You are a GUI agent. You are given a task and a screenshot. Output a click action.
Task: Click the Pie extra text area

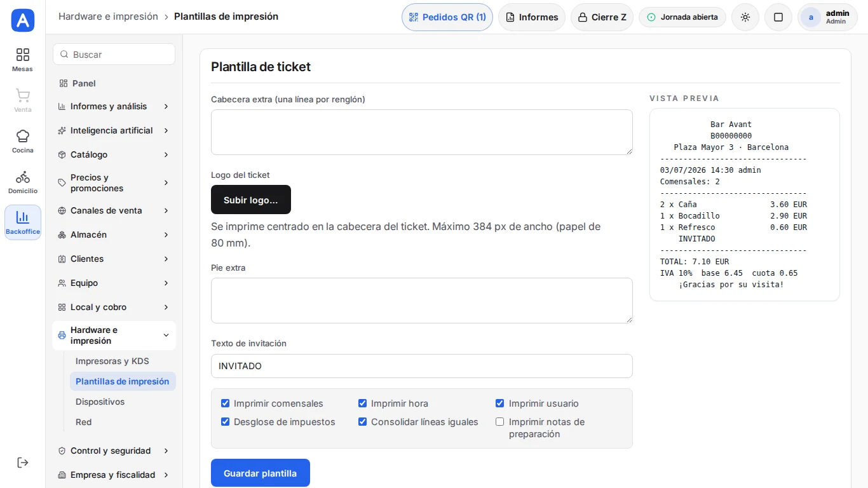pos(422,301)
